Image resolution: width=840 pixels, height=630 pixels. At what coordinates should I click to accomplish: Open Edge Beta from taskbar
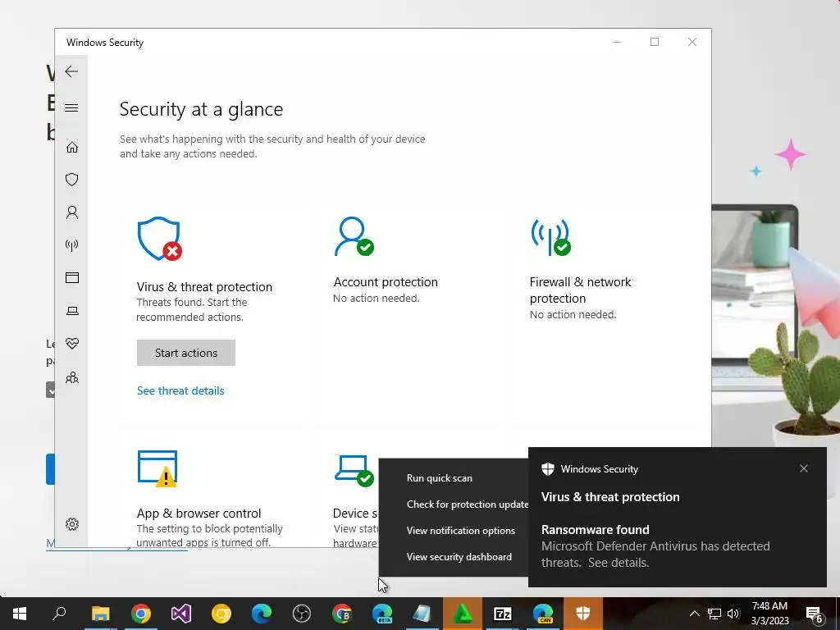(382, 614)
